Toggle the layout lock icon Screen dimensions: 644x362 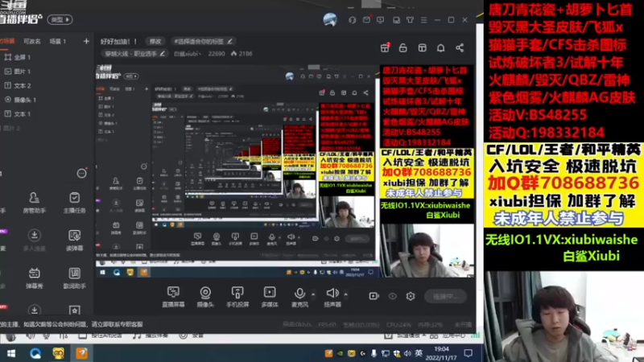403,47
